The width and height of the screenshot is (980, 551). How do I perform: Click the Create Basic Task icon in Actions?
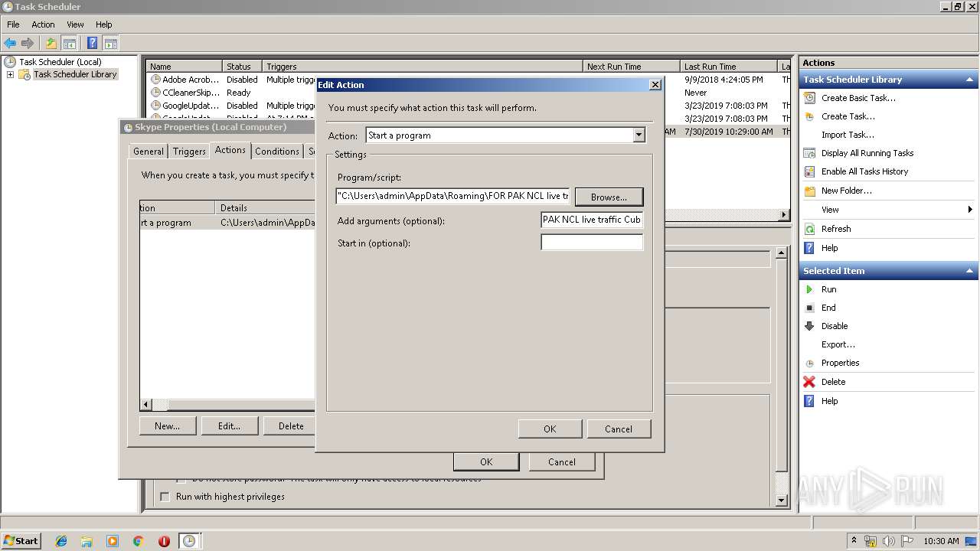click(809, 98)
